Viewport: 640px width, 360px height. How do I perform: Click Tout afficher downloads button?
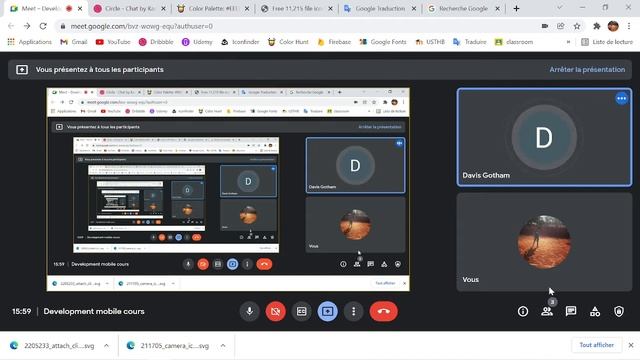(596, 345)
